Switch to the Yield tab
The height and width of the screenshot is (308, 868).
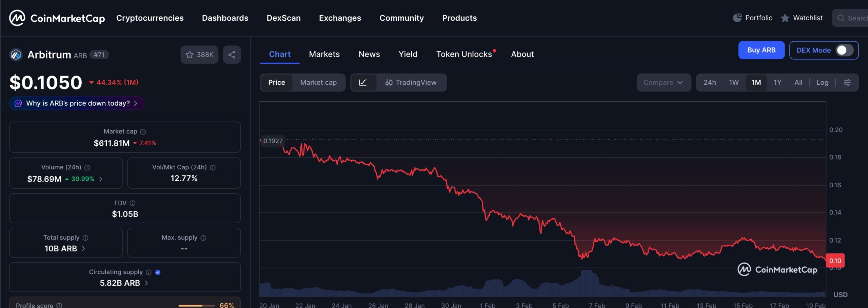coord(408,54)
